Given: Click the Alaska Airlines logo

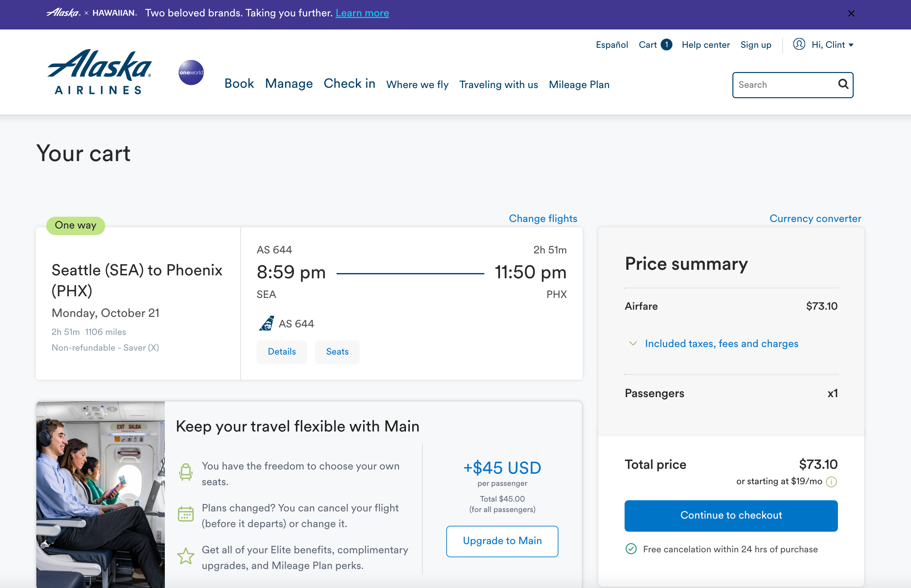Looking at the screenshot, I should click(x=99, y=73).
